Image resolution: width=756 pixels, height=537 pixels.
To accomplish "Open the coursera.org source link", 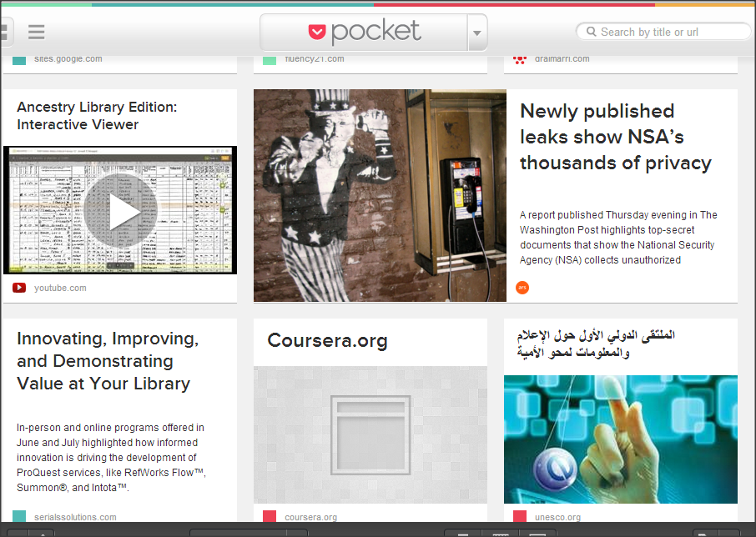I will 311,517.
